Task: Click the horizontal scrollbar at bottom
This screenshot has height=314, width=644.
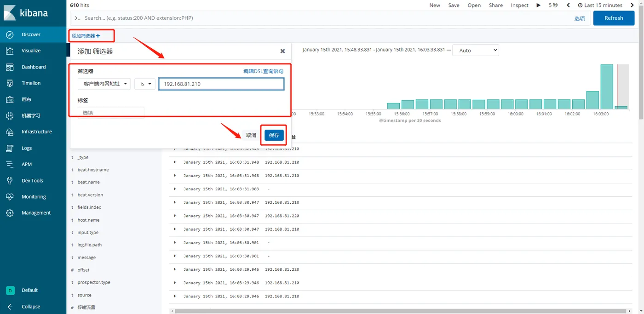Action: click(400, 311)
